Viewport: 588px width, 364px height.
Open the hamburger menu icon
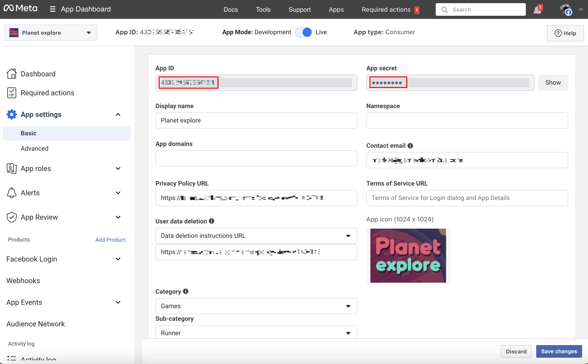(x=52, y=9)
